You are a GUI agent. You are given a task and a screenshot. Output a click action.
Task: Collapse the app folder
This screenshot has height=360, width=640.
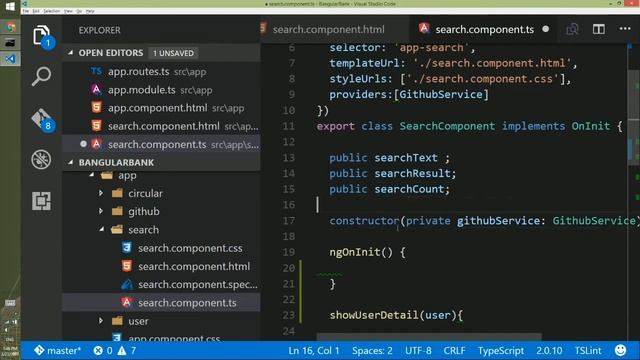(x=92, y=175)
